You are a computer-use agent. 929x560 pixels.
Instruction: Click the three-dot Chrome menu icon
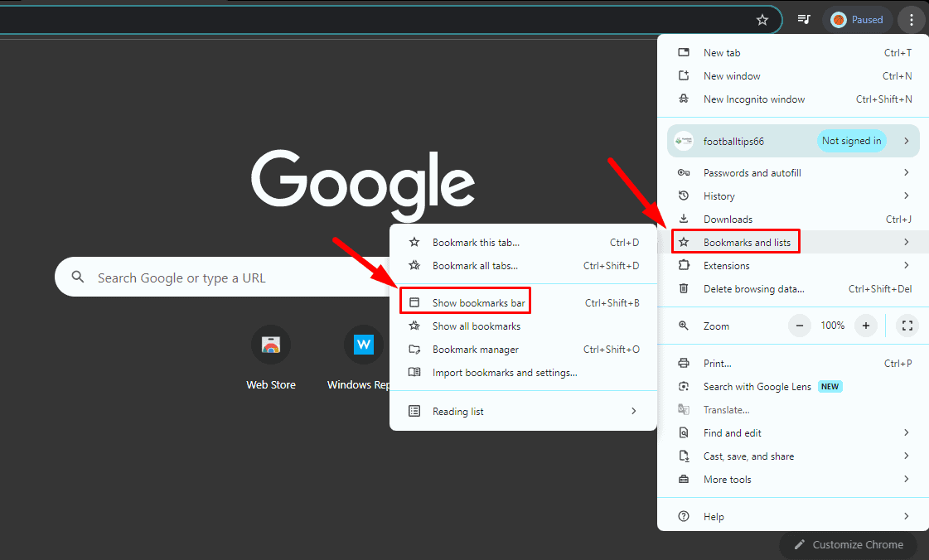tap(912, 20)
